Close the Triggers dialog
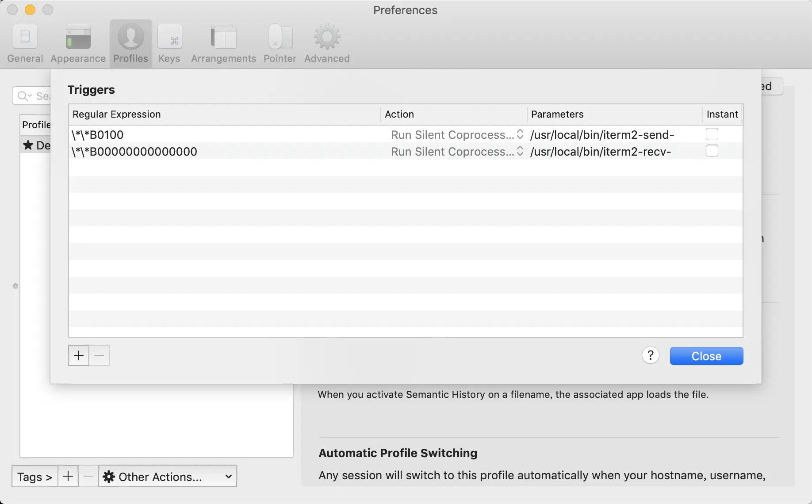This screenshot has height=504, width=812. pyautogui.click(x=706, y=356)
